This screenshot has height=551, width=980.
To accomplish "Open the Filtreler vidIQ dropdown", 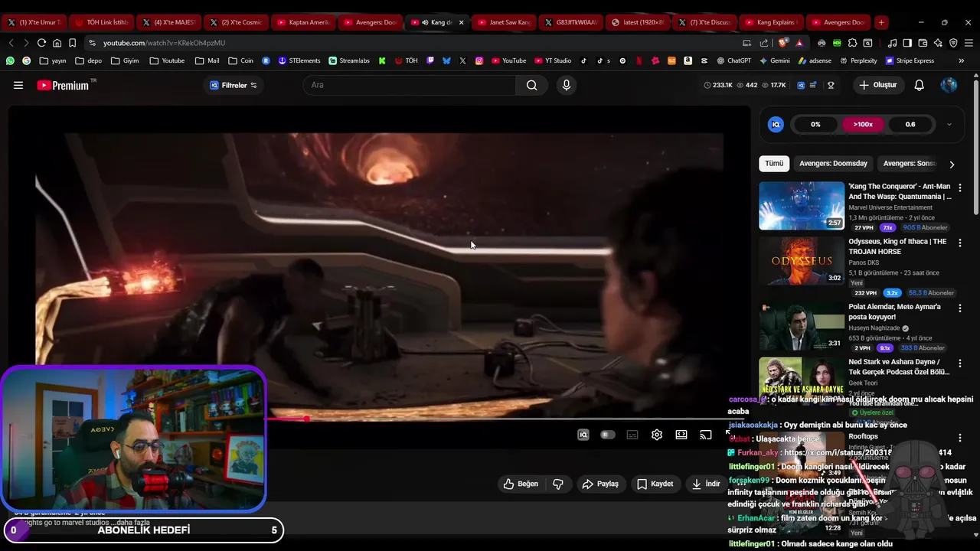I will point(234,85).
